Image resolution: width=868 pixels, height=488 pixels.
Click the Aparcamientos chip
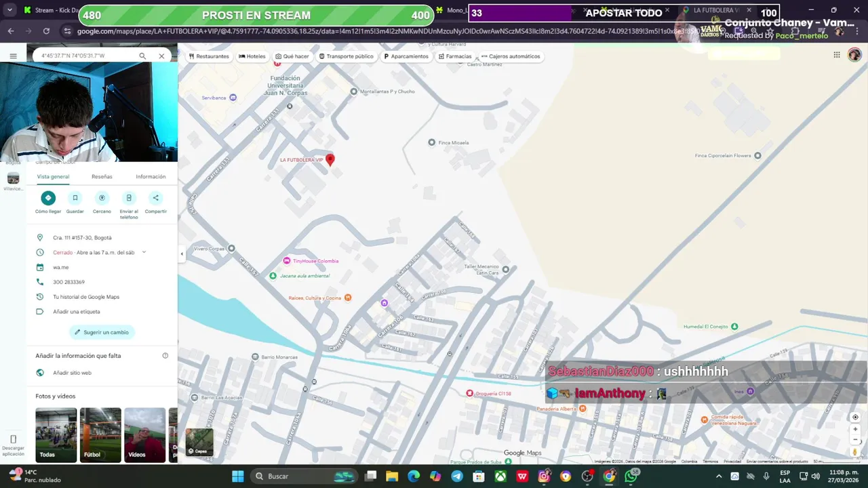coord(406,56)
